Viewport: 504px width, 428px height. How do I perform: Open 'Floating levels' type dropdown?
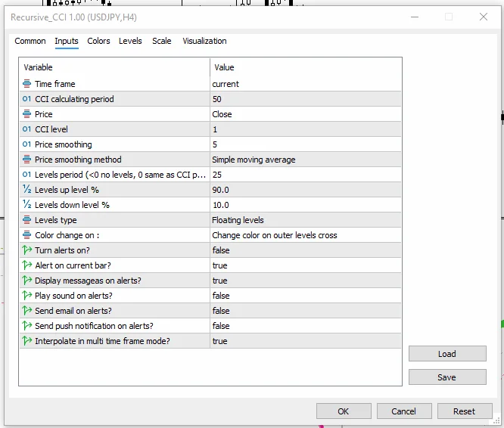tap(306, 219)
